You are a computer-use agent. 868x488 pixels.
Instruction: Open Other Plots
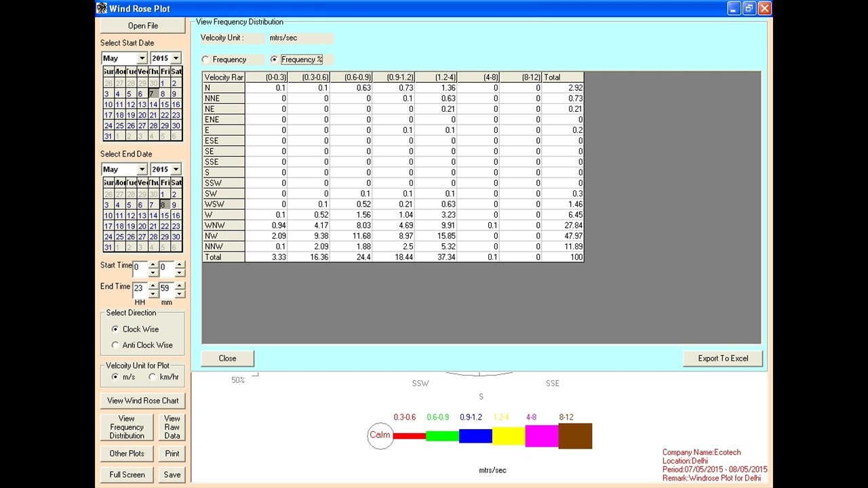point(127,453)
